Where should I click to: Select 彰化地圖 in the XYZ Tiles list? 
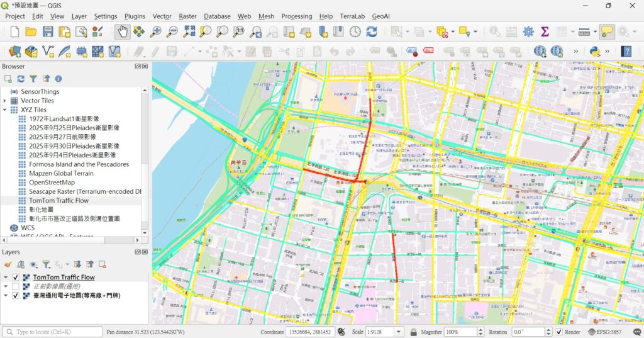tap(41, 210)
